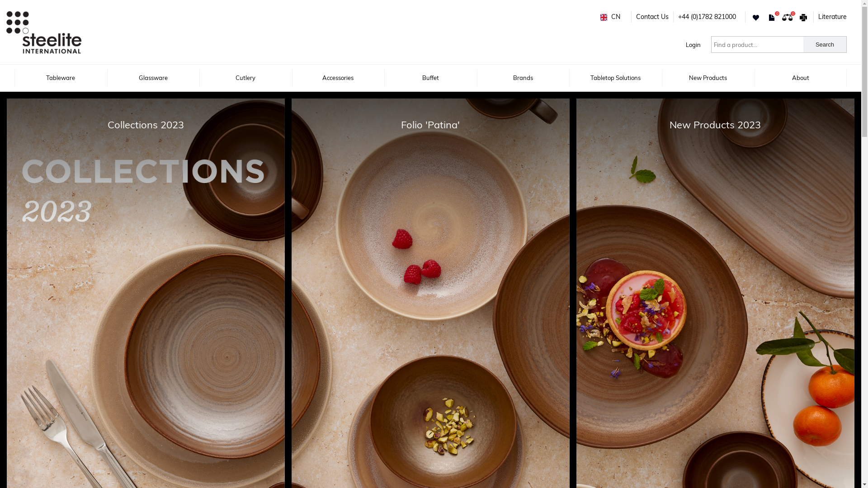
Task: Open the Glassware menu item
Action: pos(153,78)
